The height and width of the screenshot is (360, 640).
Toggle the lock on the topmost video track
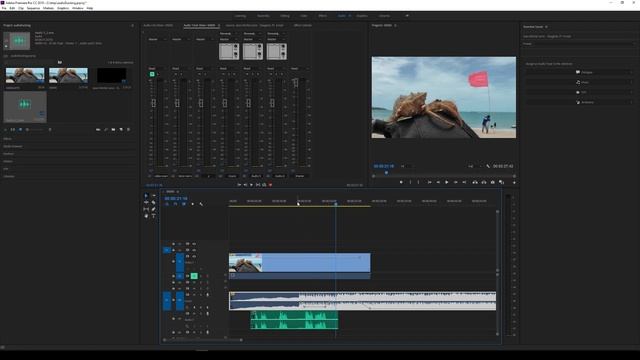coord(173,244)
